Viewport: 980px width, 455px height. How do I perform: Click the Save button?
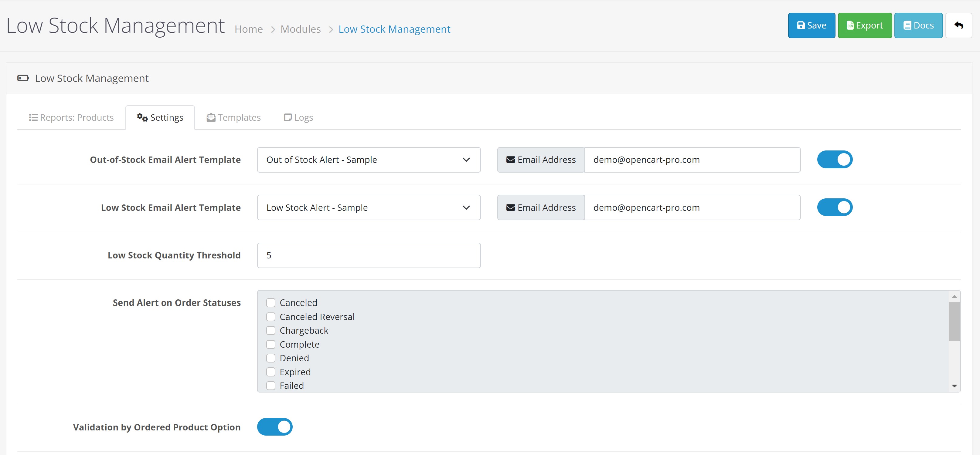[812, 25]
